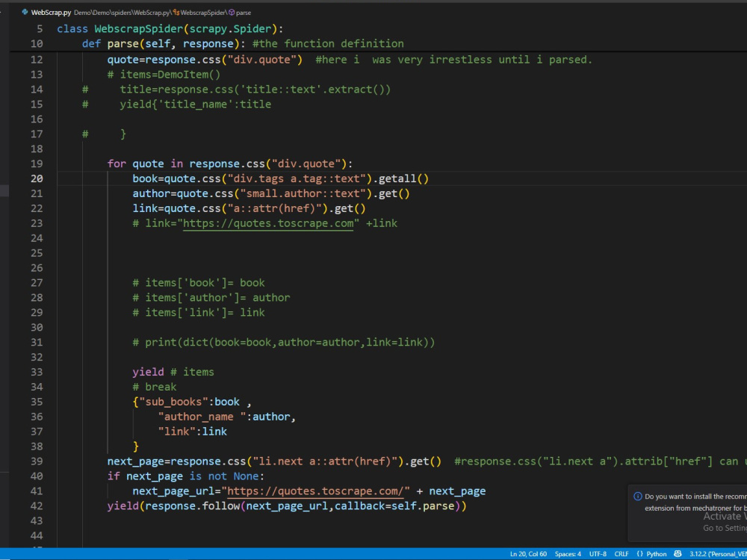Viewport: 747px width, 560px height.
Task: Click 'li.next a::attr(href)' string on line 39
Action: pyautogui.click(x=326, y=461)
